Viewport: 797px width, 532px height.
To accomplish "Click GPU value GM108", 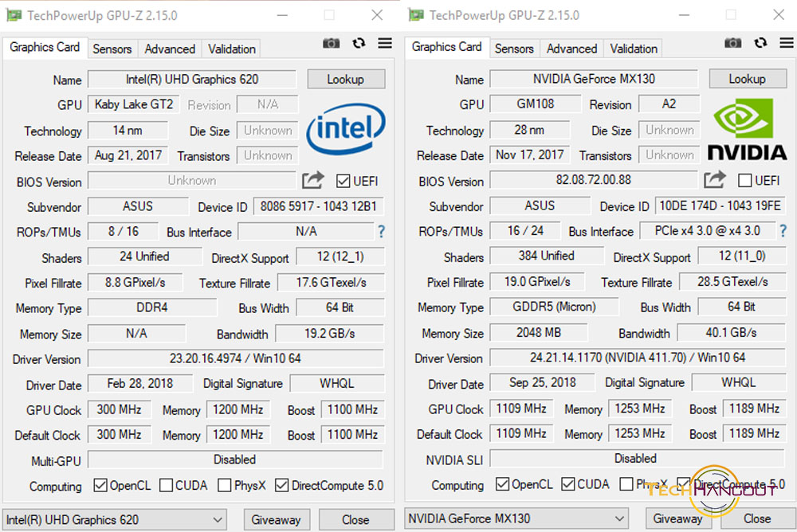I will [536, 104].
